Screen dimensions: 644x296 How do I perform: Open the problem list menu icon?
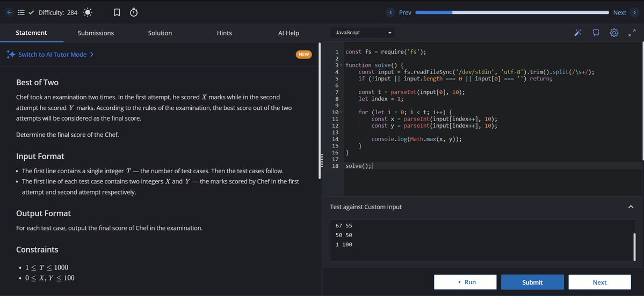pos(21,13)
